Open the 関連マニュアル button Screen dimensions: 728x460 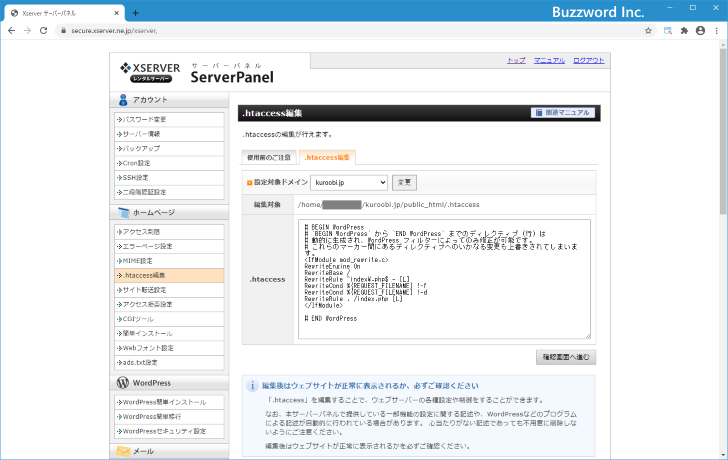click(563, 113)
